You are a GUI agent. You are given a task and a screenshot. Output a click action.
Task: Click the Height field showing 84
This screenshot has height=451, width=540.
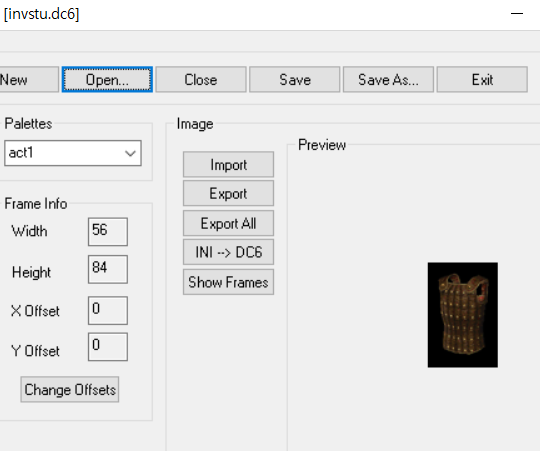[x=108, y=269]
